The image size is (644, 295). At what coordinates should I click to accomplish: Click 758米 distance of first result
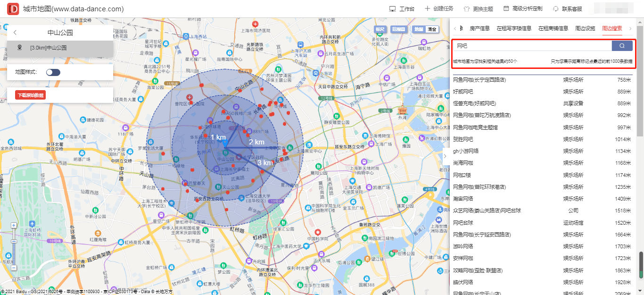(624, 80)
